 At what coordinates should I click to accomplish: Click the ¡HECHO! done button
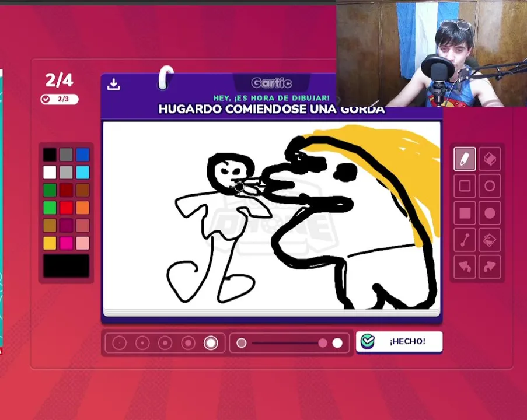[x=399, y=341]
